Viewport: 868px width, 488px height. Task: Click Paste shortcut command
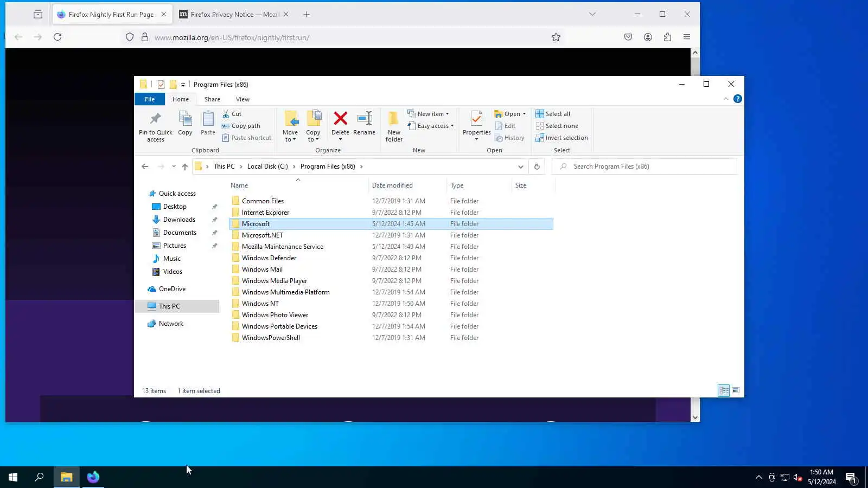(x=246, y=138)
